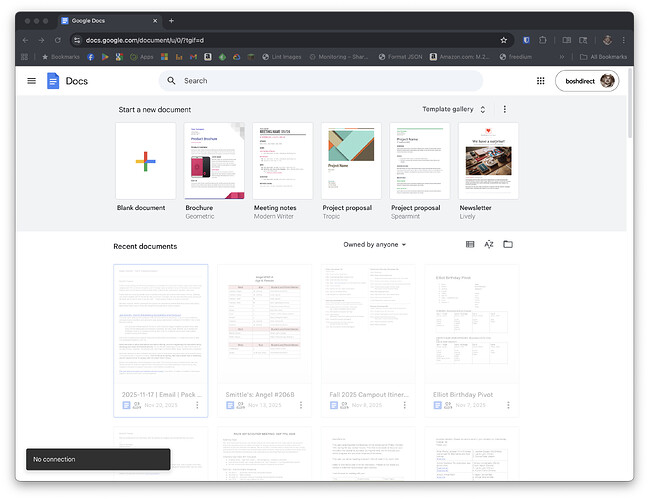
Task: Open more options for Smittle's: Angel #2068
Action: [x=301, y=405]
